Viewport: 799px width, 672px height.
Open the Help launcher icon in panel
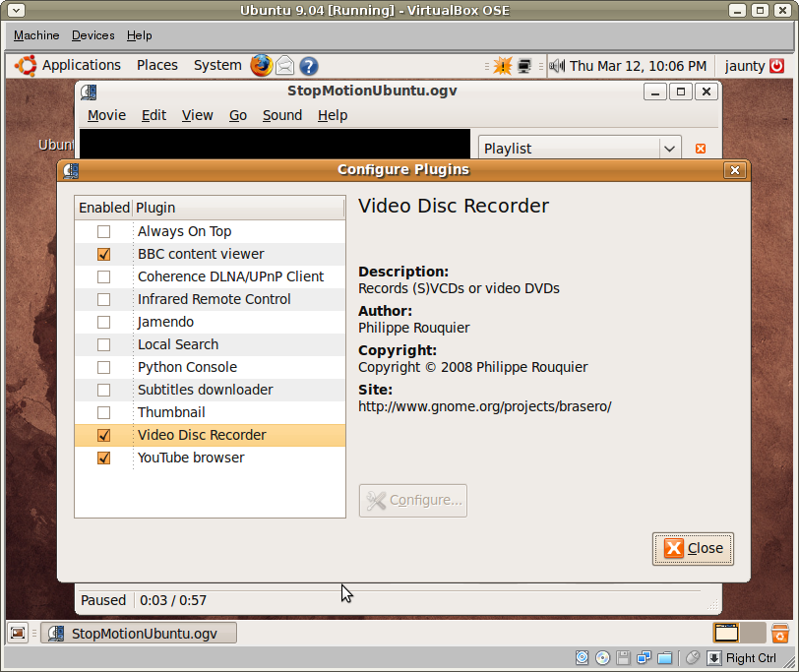pos(309,66)
